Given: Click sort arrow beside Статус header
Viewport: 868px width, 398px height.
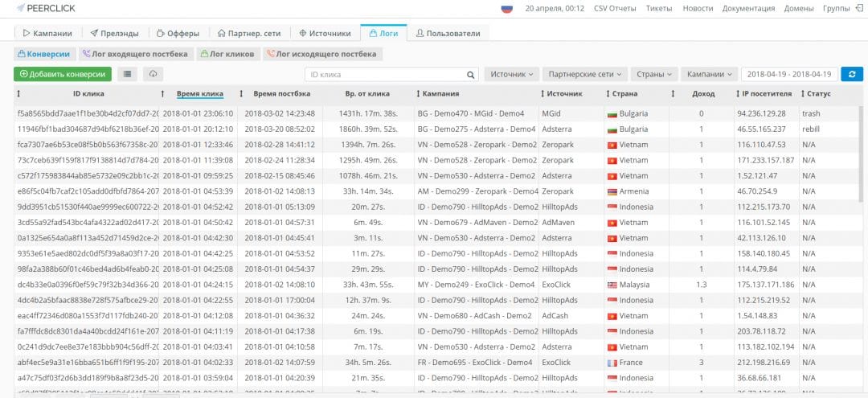Looking at the screenshot, I should coord(803,94).
